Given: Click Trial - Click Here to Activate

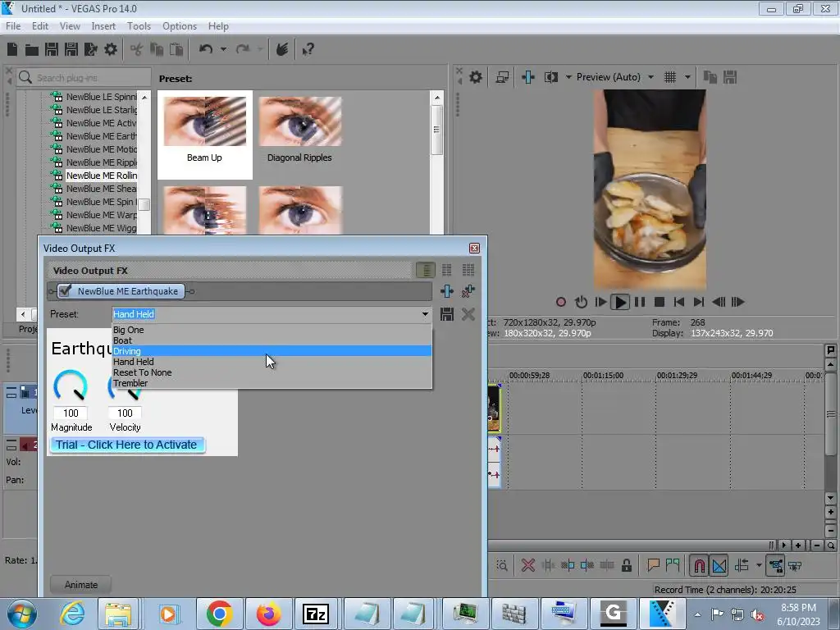Looking at the screenshot, I should pyautogui.click(x=127, y=445).
